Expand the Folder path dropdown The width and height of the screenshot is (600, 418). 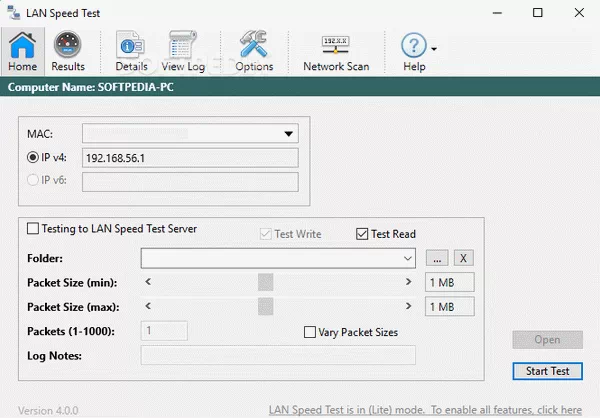coord(407,259)
